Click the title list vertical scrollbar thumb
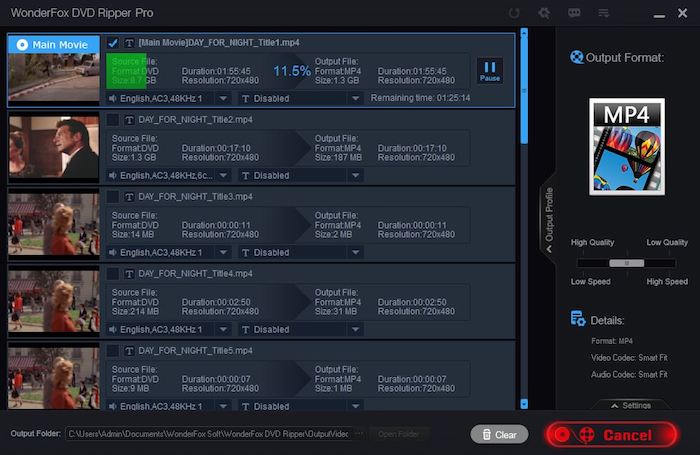 (524, 91)
